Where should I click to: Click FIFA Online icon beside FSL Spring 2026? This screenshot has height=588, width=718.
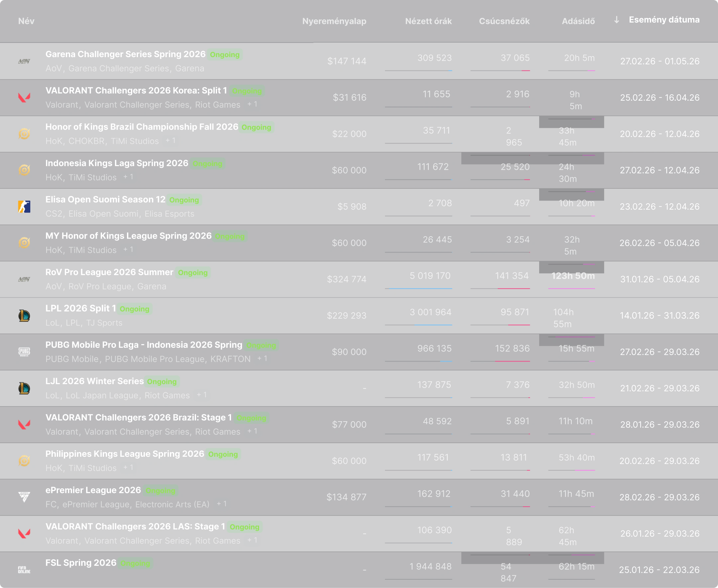[x=24, y=570]
